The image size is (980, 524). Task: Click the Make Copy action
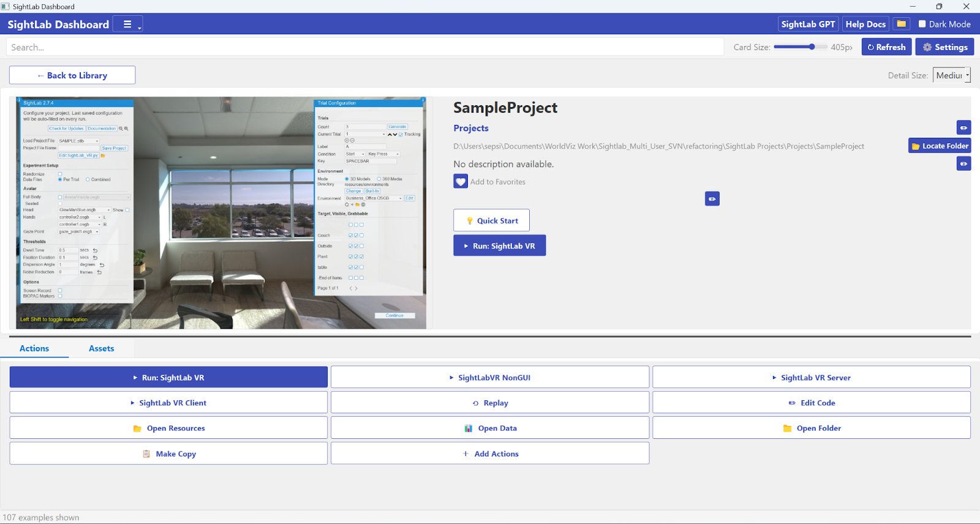[168, 454]
